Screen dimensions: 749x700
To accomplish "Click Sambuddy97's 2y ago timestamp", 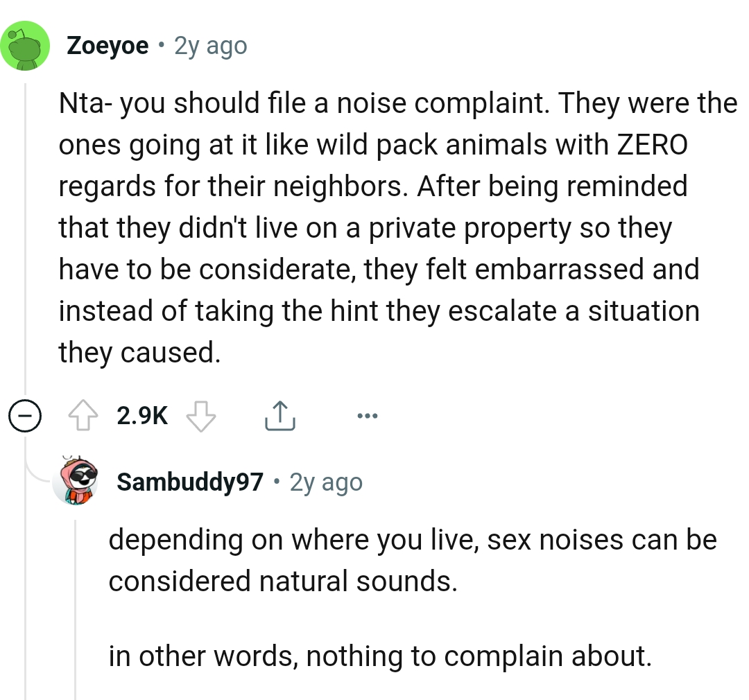I will coord(325,482).
